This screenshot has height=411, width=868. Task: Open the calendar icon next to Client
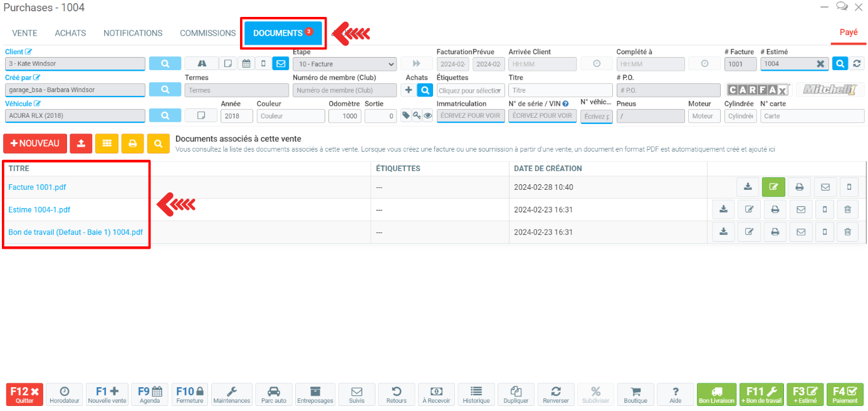[x=246, y=63]
